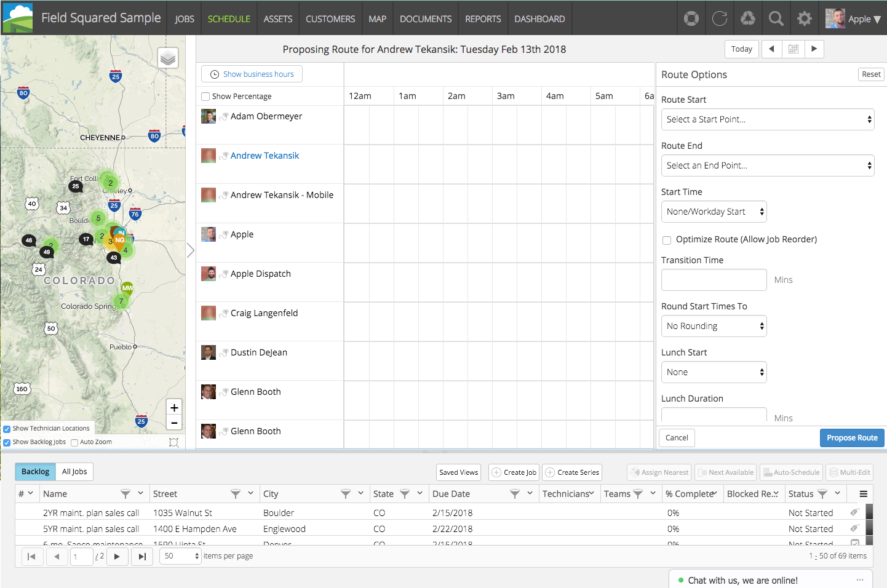Click the Status column filter funnel
Image resolution: width=887 pixels, height=588 pixels.
822,494
